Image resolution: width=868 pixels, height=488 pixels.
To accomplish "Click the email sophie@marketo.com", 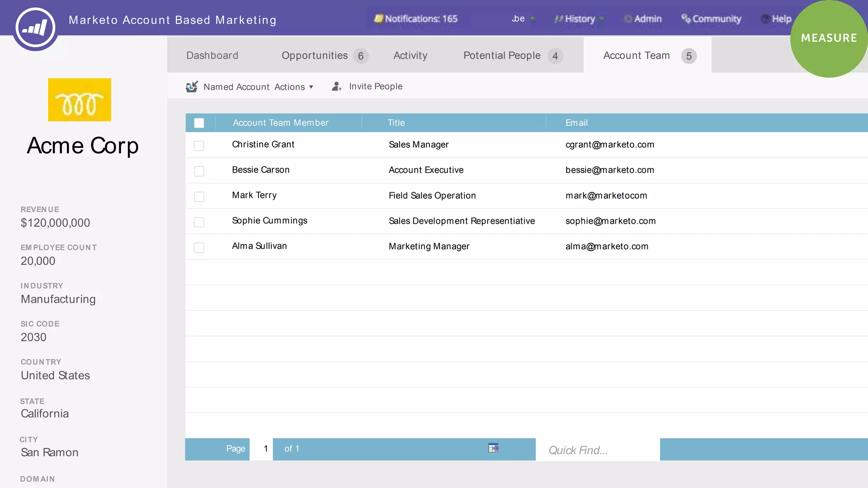I will (x=610, y=221).
